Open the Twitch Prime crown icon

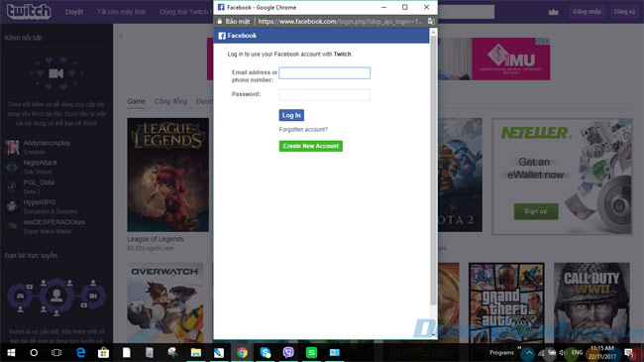point(553,12)
